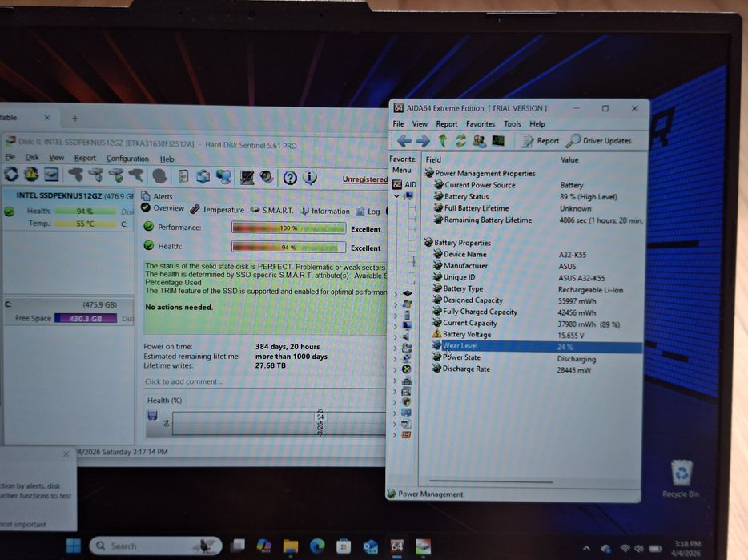Click the Report button in AIDA64 toolbar
The image size is (748, 560).
[x=540, y=141]
